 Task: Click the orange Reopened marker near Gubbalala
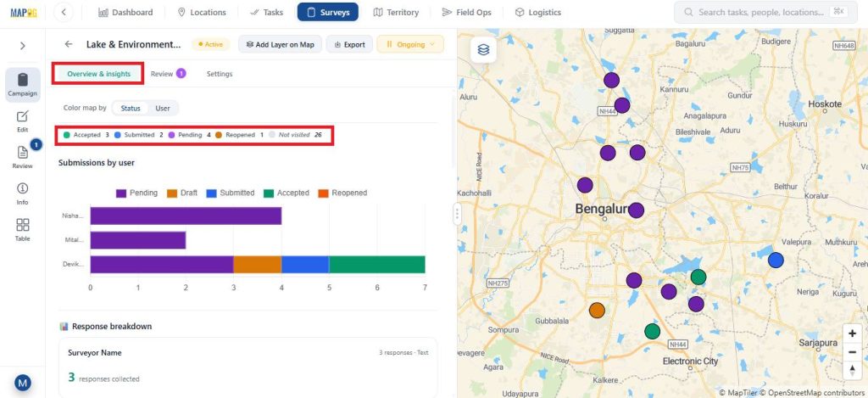tap(597, 311)
